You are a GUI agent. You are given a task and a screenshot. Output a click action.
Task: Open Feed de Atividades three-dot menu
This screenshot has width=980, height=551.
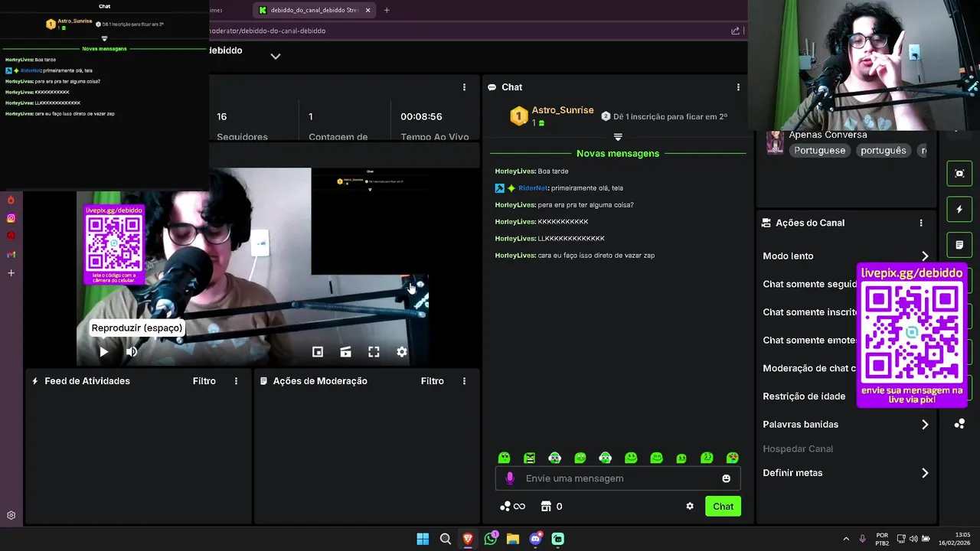pos(236,381)
